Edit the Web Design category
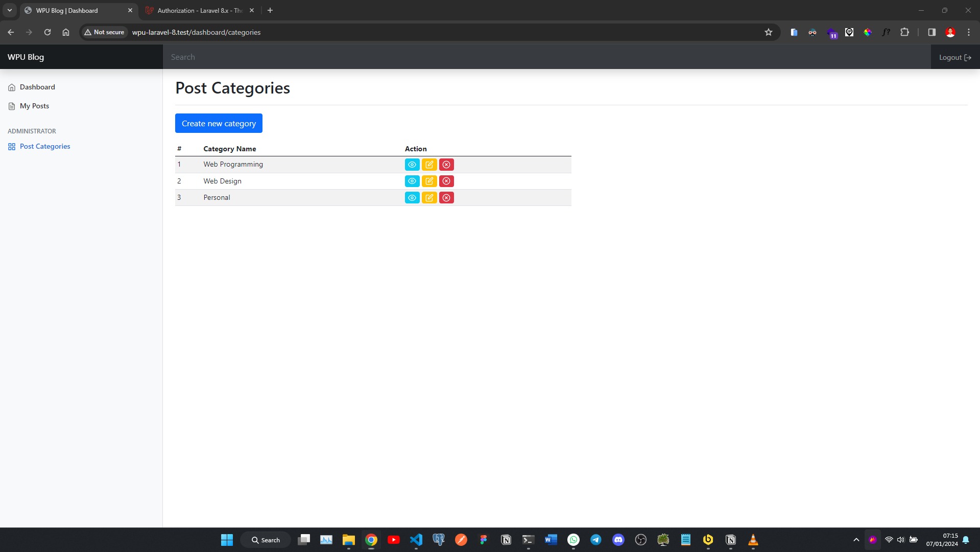The width and height of the screenshot is (980, 552). pos(429,181)
